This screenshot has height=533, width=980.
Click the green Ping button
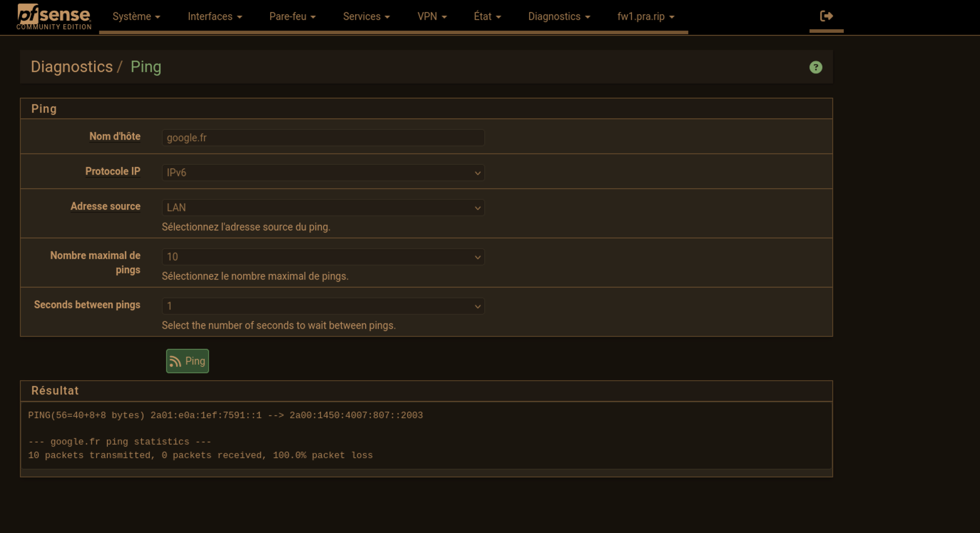[187, 361]
